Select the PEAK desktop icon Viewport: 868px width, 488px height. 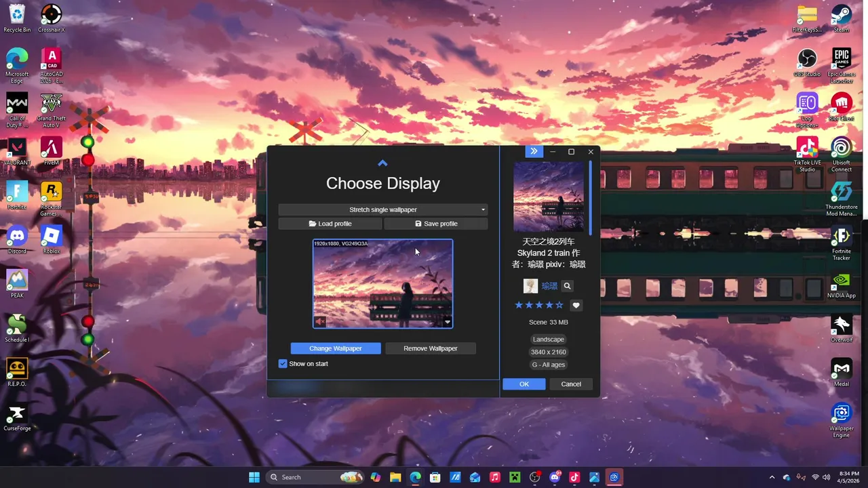coord(17,284)
